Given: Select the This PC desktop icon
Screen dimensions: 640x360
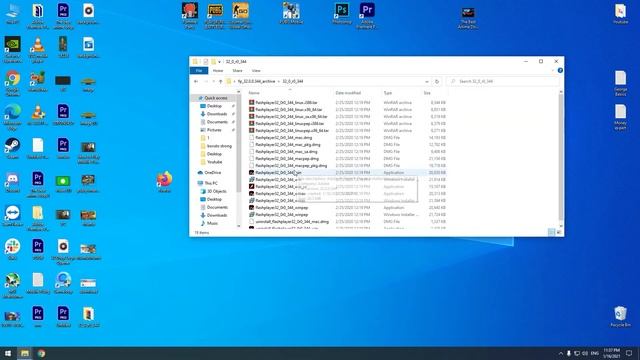Looking at the screenshot, I should tap(13, 14).
